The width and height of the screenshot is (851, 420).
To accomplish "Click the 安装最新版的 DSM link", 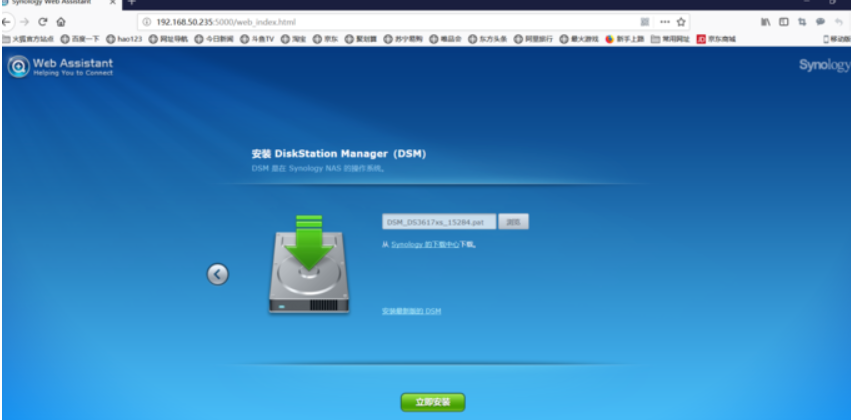I will tap(411, 311).
